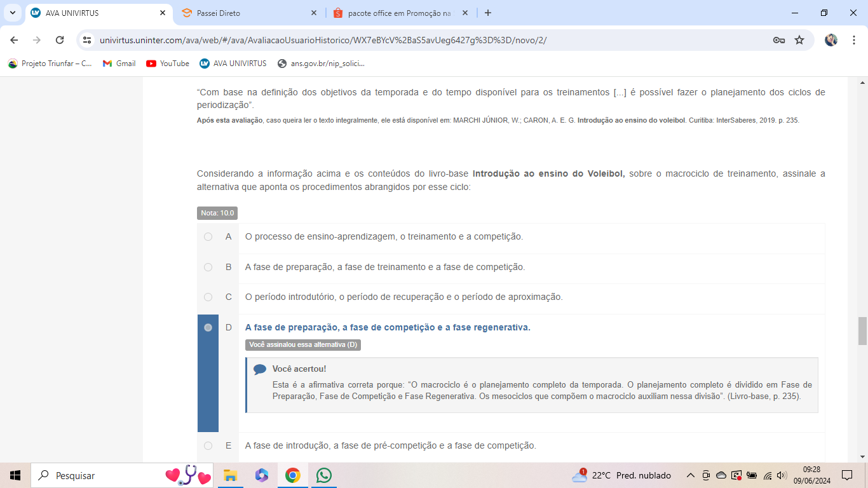Select radio button for alternative B
This screenshot has width=868, height=488.
pyautogui.click(x=208, y=268)
